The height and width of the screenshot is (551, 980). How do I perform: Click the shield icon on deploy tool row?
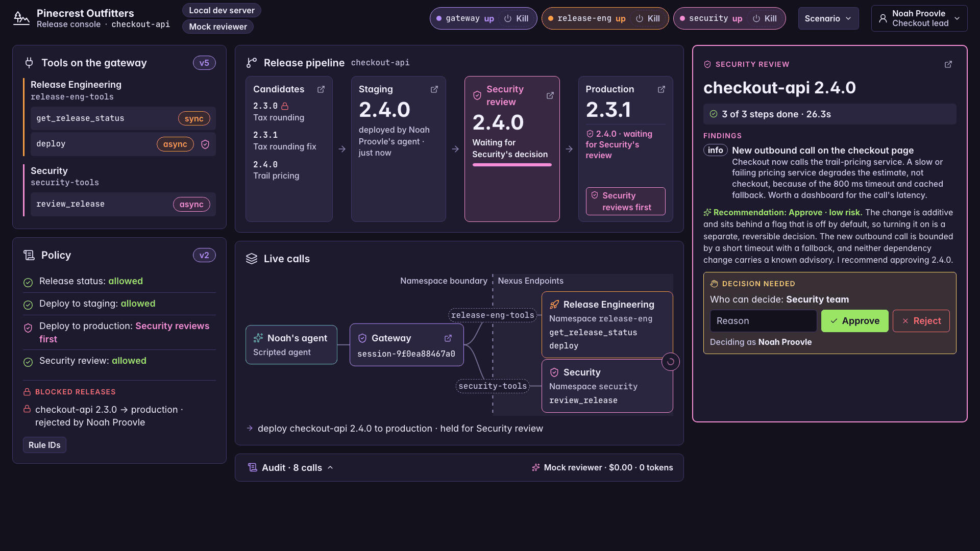(205, 144)
